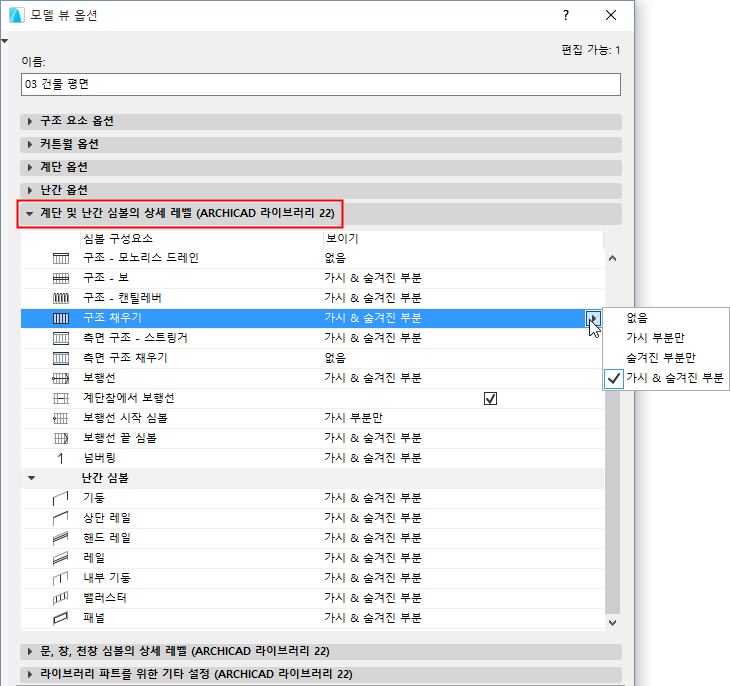Click the 보이기 value of 구조 - 캔틸레버
The height and width of the screenshot is (686, 730).
[x=373, y=298]
